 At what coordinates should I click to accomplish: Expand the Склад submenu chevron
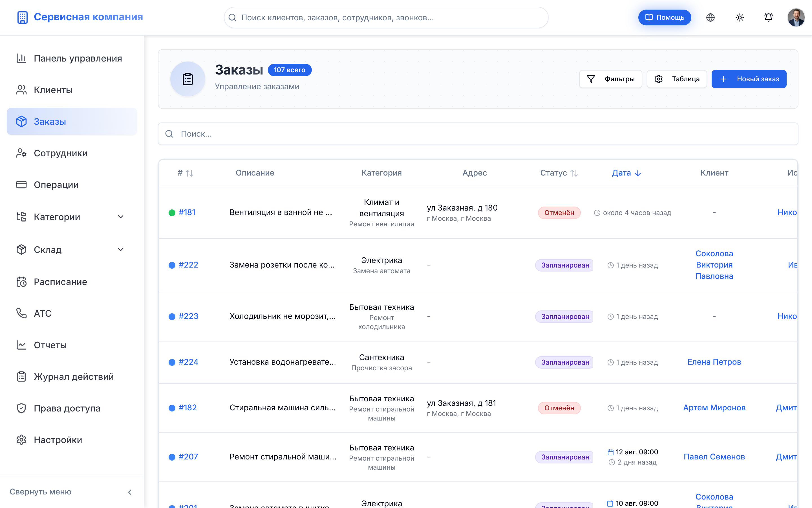pyautogui.click(x=121, y=249)
